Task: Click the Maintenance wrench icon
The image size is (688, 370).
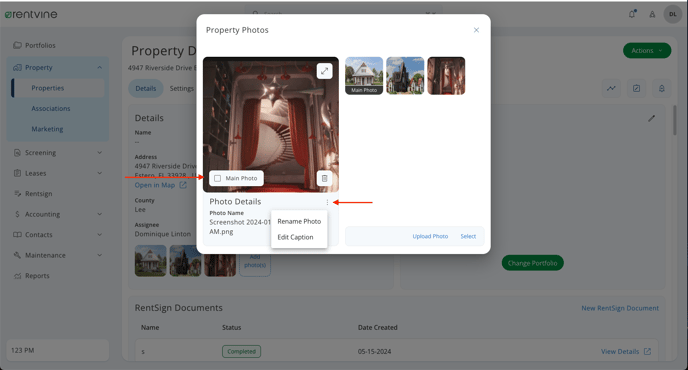Action: 17,255
